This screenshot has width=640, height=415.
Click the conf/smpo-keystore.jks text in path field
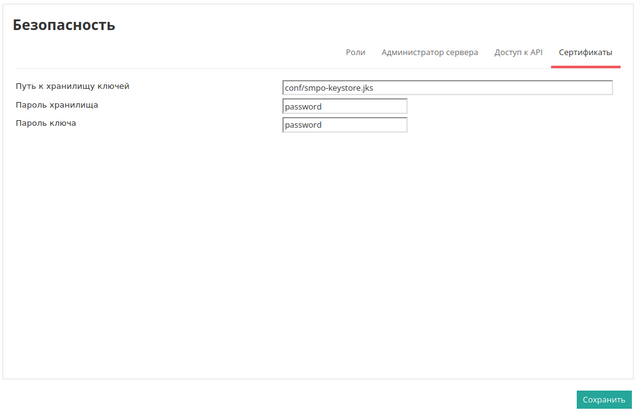pos(329,88)
